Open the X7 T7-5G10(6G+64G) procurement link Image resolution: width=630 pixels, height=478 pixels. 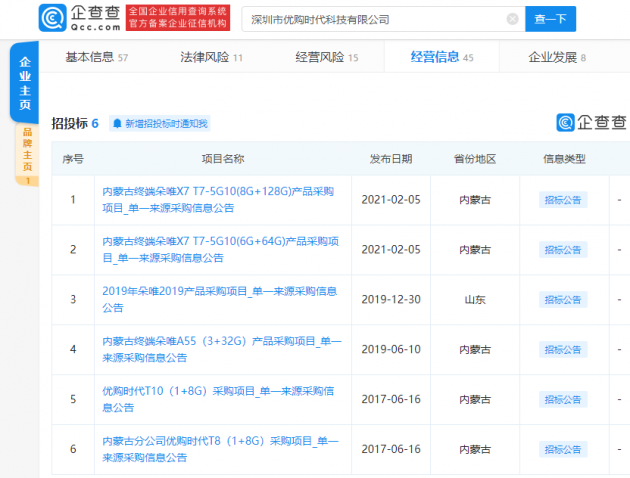[221, 249]
